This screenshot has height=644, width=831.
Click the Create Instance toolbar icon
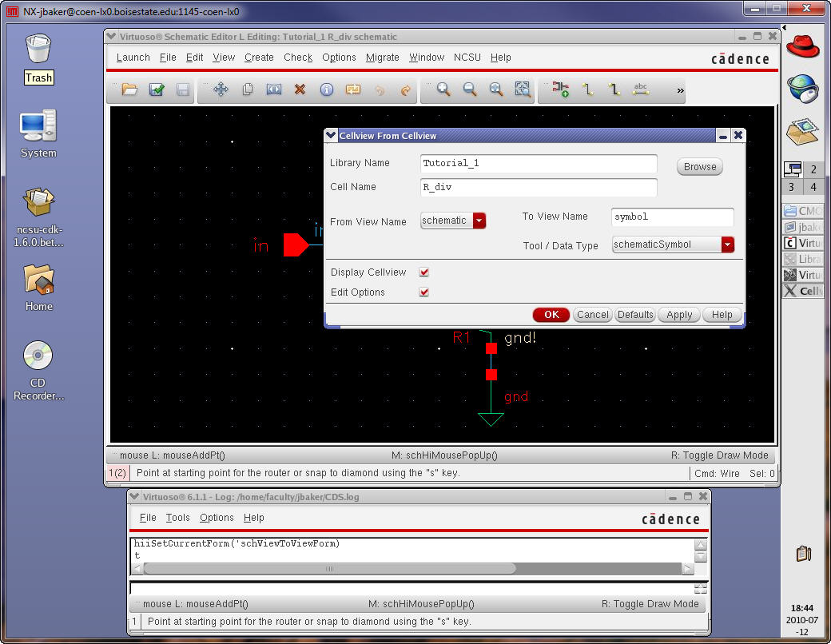pos(561,90)
